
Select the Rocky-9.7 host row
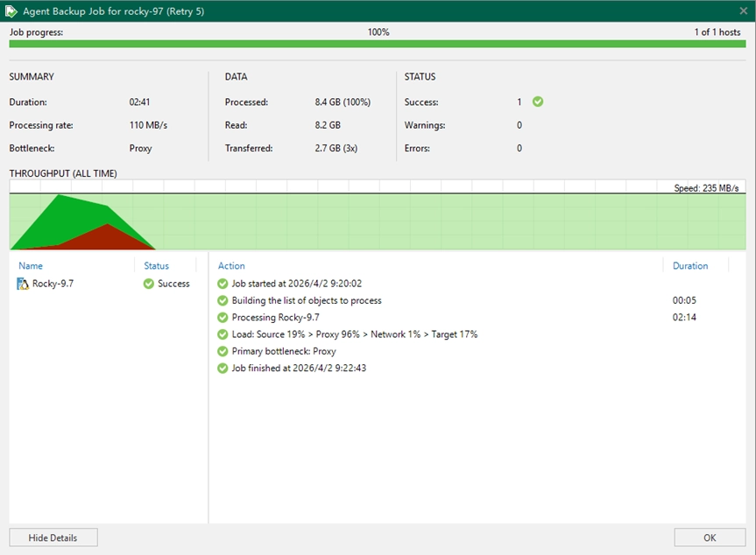click(109, 284)
